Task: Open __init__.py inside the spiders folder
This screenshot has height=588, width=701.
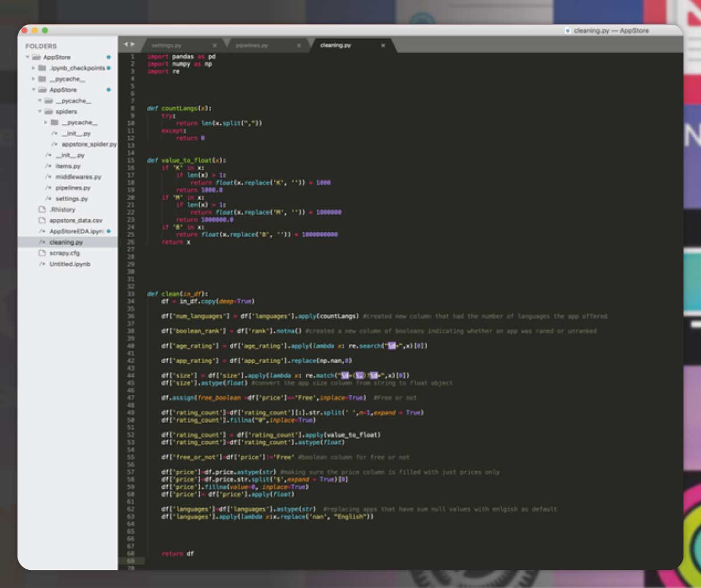Action: tap(76, 133)
